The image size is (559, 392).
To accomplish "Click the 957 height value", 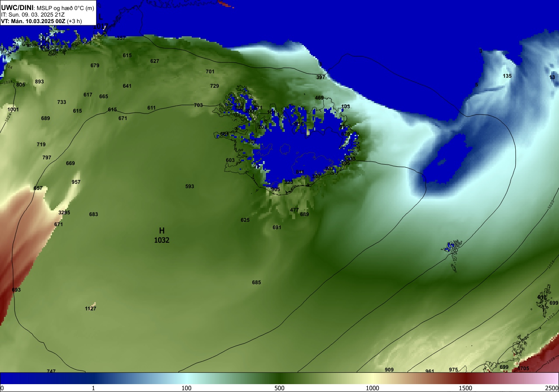I will click(x=76, y=182).
